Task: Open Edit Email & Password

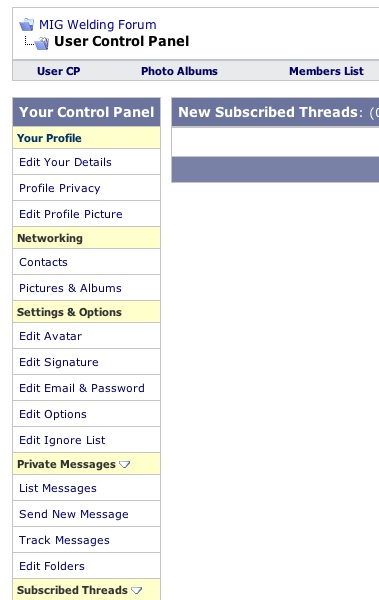Action: pyautogui.click(x=82, y=388)
